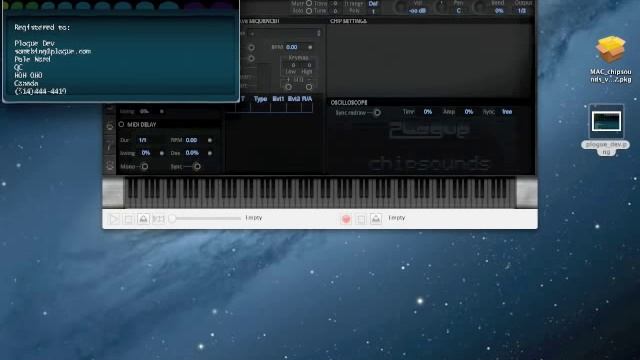Enable the MIDI DELAY radio toggle
The image size is (640, 360).
[x=121, y=124]
